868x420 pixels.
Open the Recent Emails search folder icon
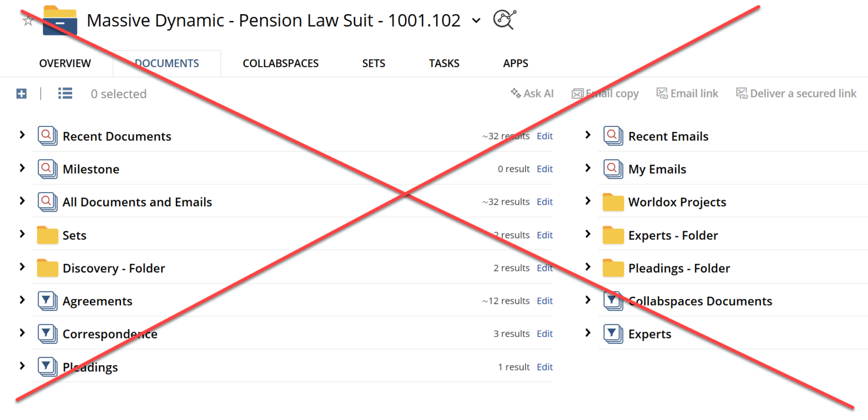613,136
